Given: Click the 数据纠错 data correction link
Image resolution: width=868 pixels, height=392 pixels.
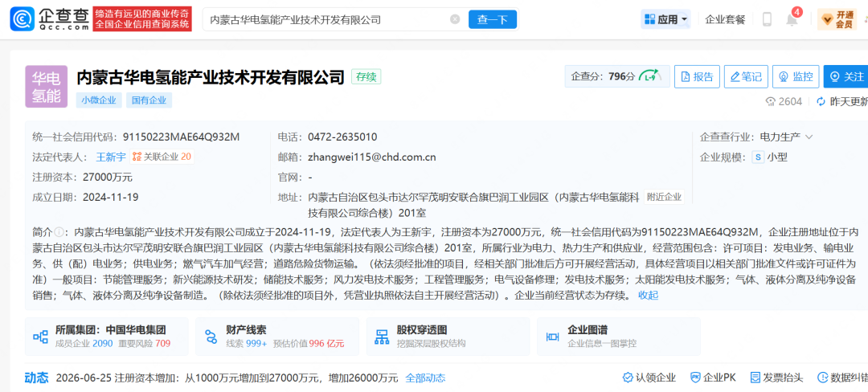Looking at the screenshot, I should (843, 378).
